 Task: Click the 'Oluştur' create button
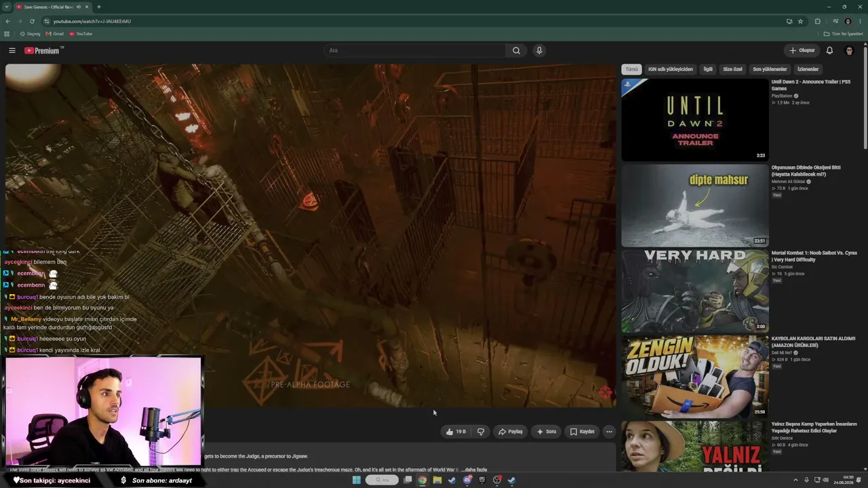[x=802, y=51]
